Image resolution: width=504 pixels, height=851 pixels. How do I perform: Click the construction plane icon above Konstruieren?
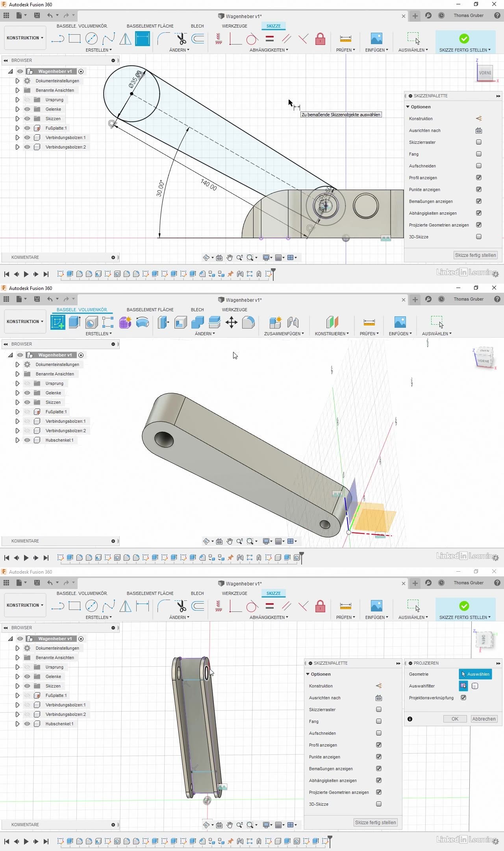click(332, 322)
